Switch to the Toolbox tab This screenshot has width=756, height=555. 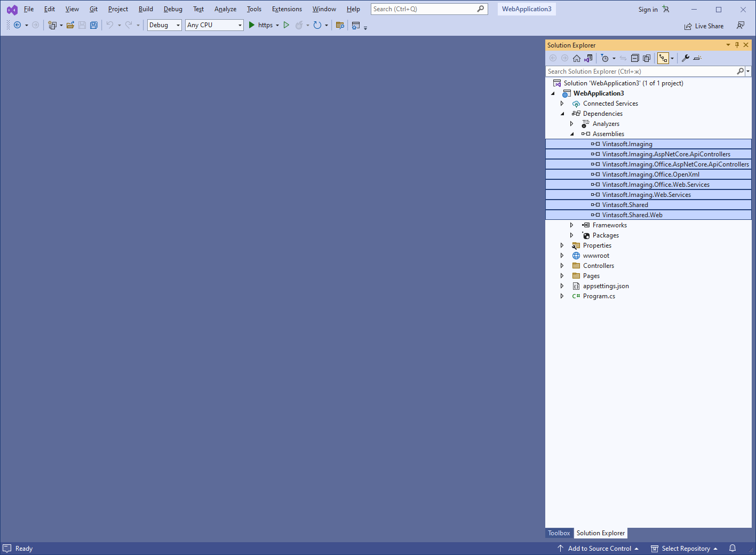point(559,533)
